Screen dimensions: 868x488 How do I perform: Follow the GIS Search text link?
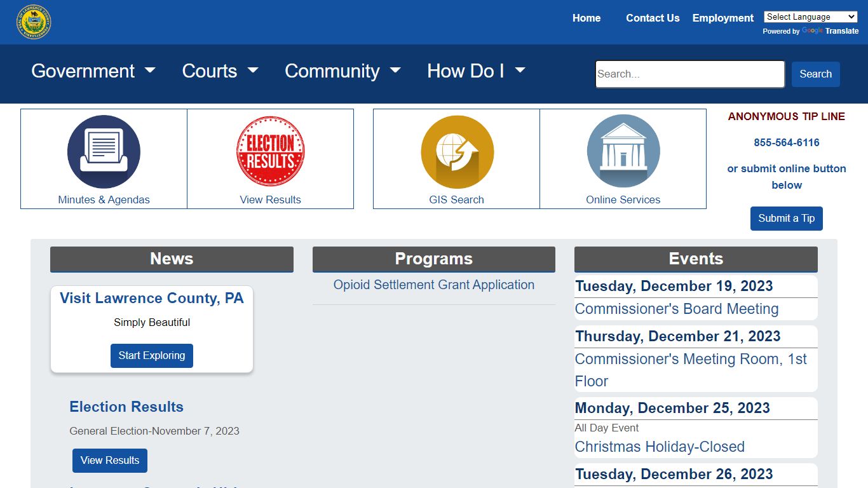457,200
